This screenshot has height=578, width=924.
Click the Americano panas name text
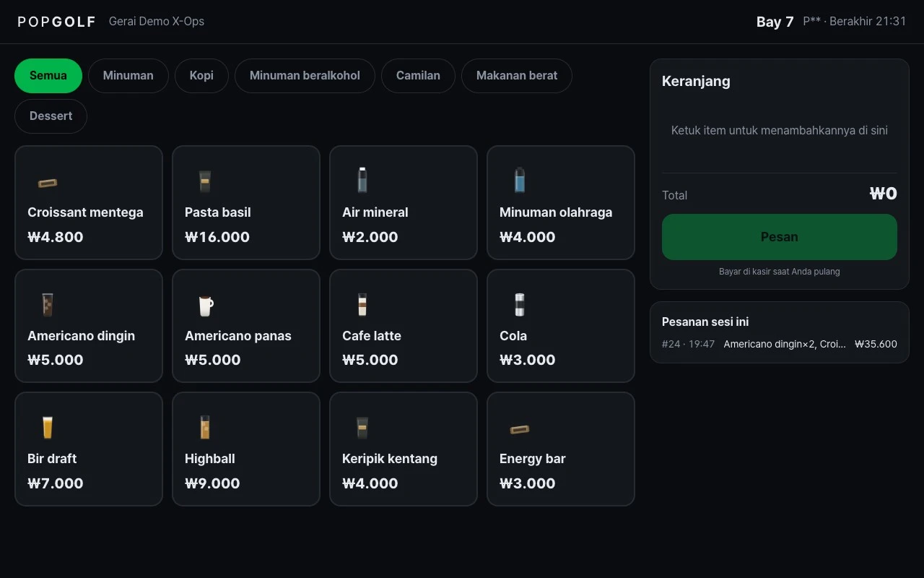pyautogui.click(x=238, y=336)
